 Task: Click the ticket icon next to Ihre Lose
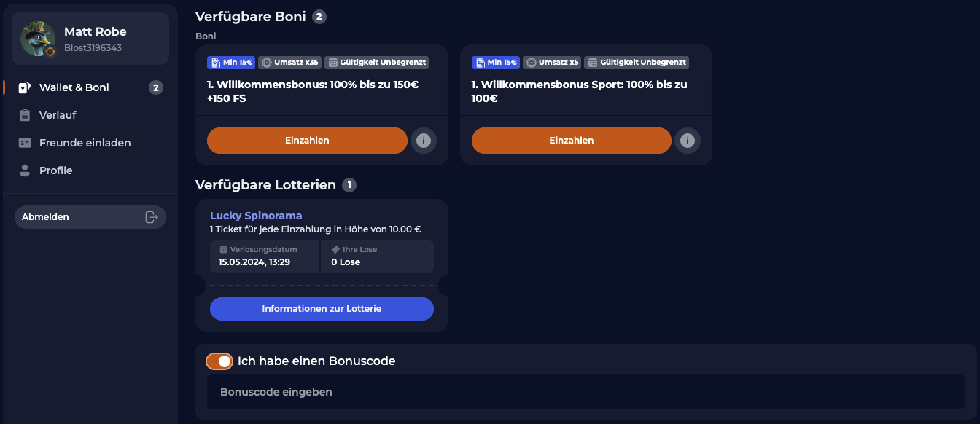tap(337, 248)
